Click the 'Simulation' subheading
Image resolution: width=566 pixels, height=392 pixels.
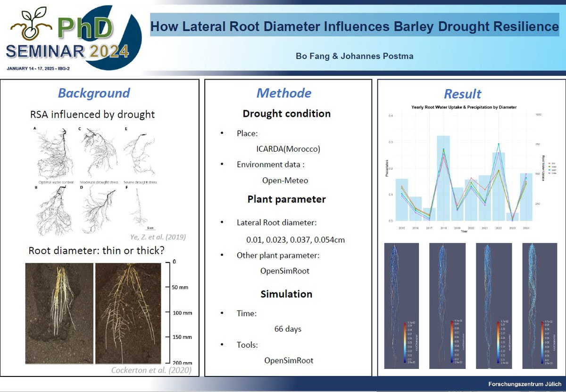(x=286, y=294)
